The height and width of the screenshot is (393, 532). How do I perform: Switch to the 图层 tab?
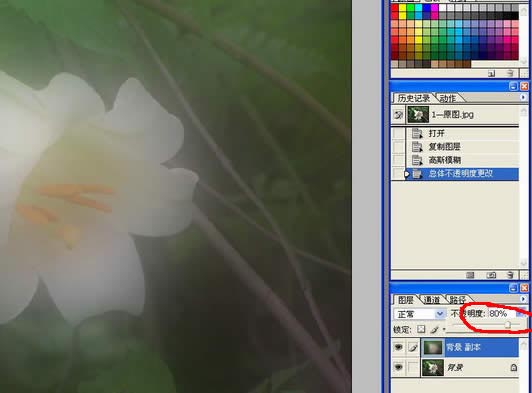[x=406, y=300]
